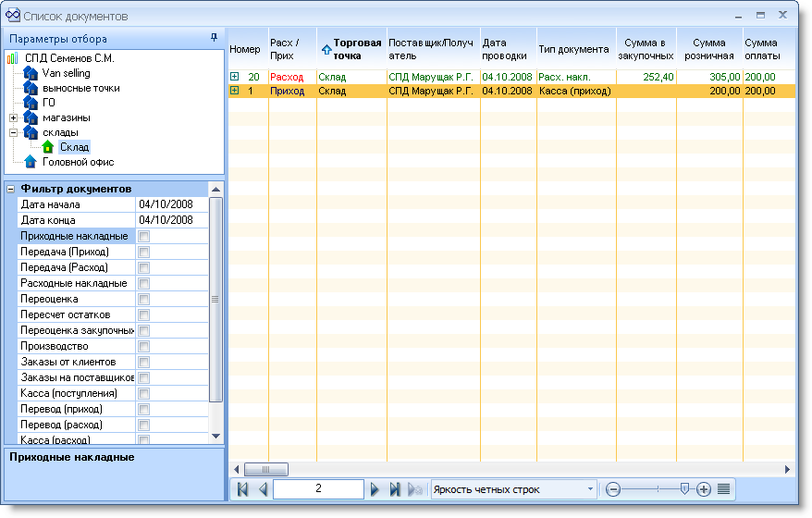Image resolution: width=812 pixels, height=518 pixels.
Task: Pin the Параметры отбора panel
Action: point(214,38)
